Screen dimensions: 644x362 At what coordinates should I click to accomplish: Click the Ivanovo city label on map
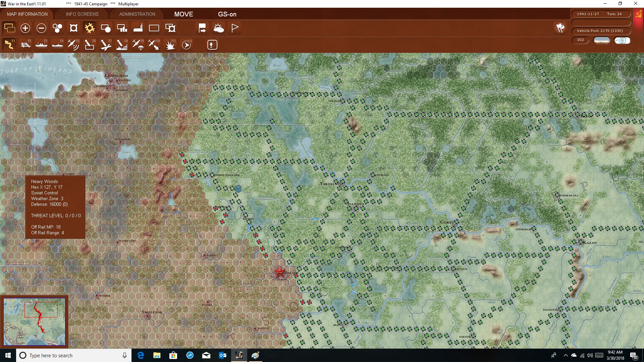point(355,204)
